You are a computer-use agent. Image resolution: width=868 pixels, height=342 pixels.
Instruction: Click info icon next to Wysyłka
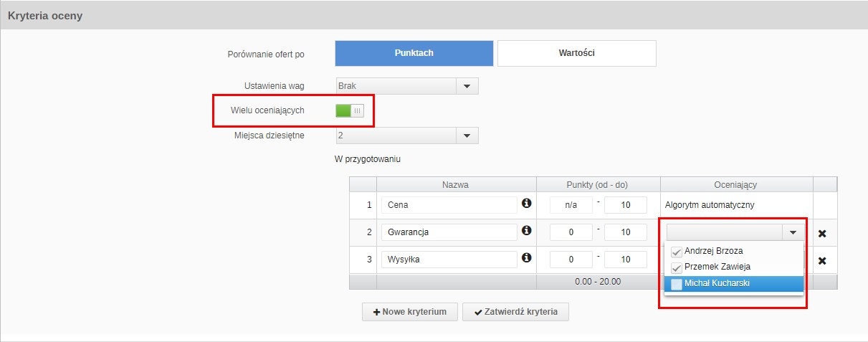click(x=527, y=257)
